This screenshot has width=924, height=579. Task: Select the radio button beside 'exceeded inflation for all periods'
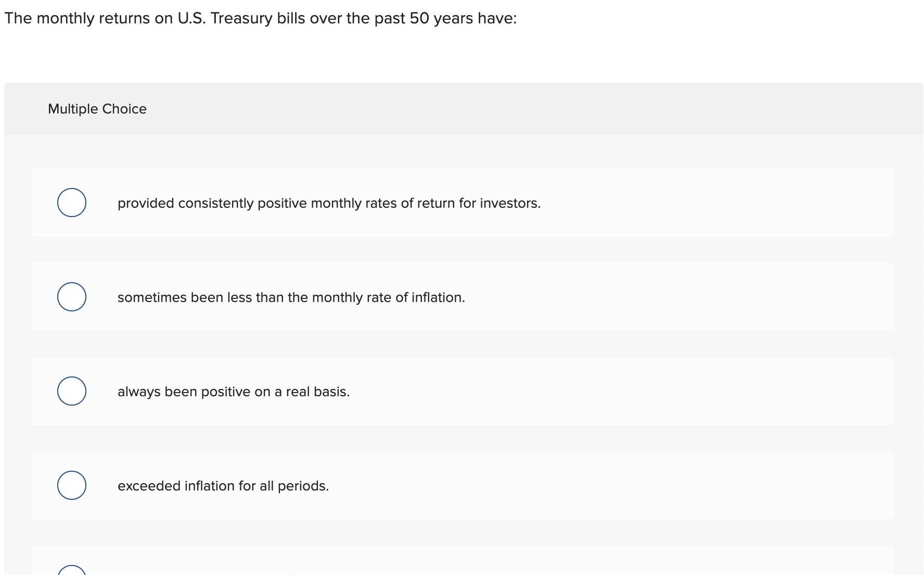(71, 485)
